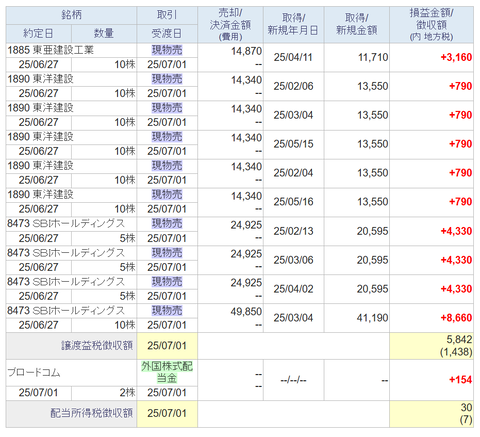Select the +3,160 profit value
This screenshot has height=437, width=480.
tap(456, 57)
